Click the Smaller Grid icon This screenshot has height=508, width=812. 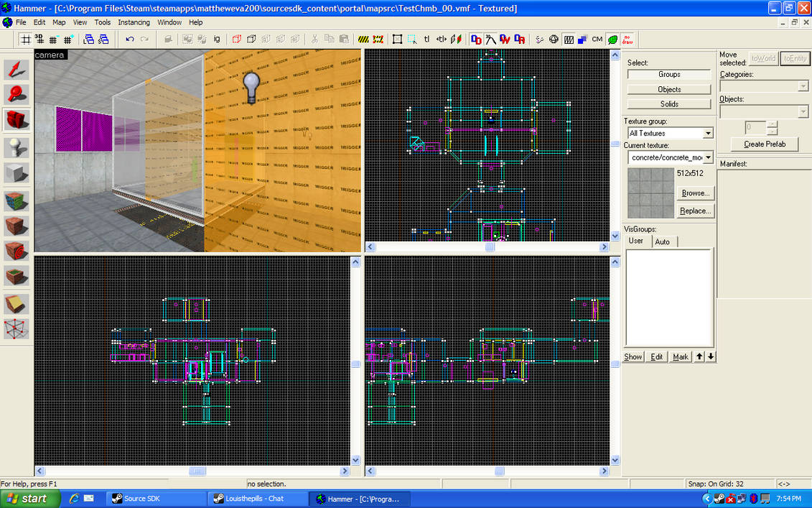coord(53,40)
